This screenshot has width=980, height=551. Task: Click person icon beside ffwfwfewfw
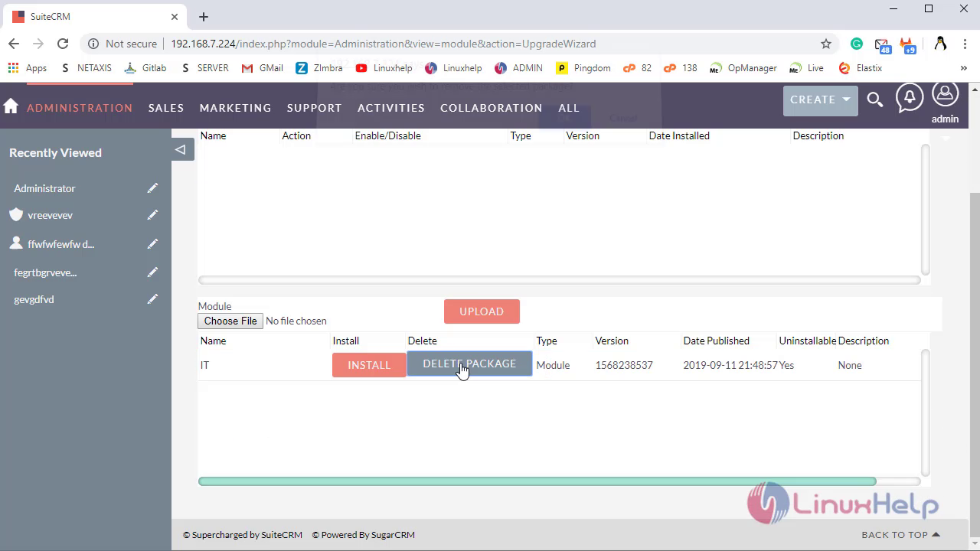point(16,243)
